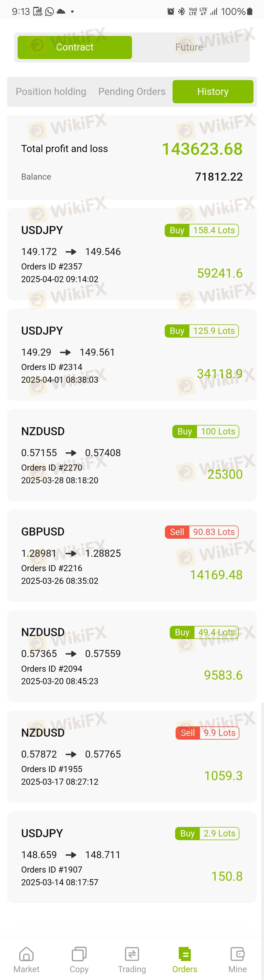264x980 pixels.
Task: Tap the WhatsApp notification icon
Action: coord(50,11)
